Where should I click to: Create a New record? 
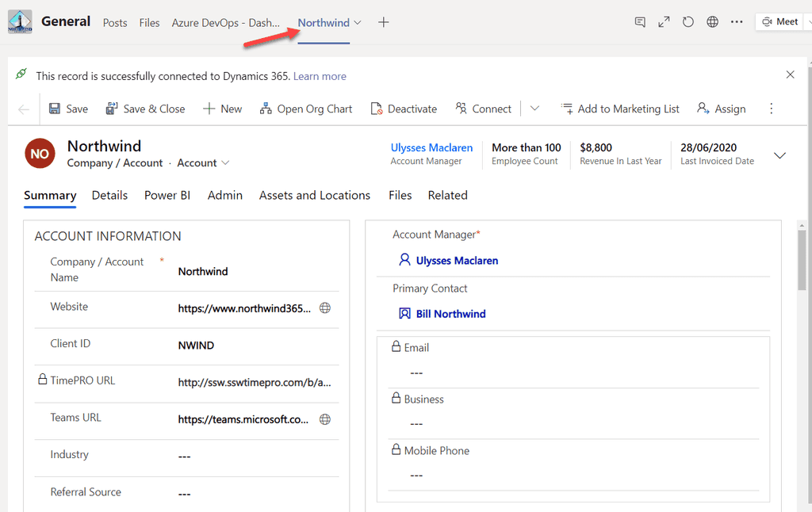(x=222, y=109)
